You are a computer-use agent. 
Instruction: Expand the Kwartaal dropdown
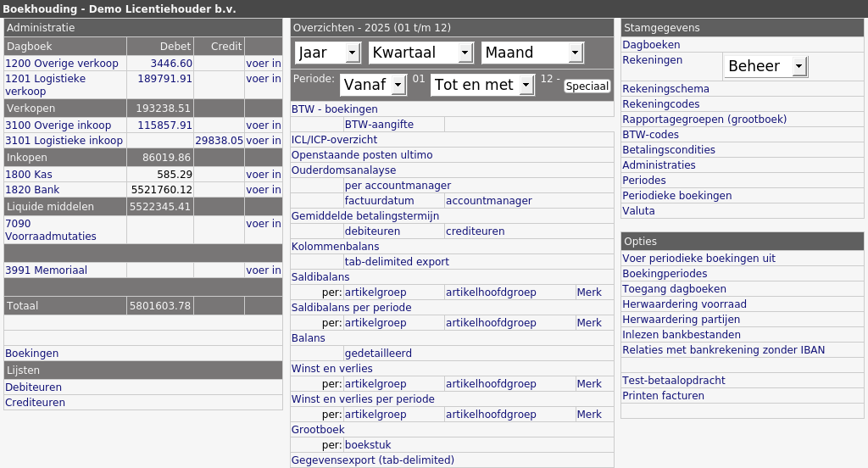(x=420, y=53)
